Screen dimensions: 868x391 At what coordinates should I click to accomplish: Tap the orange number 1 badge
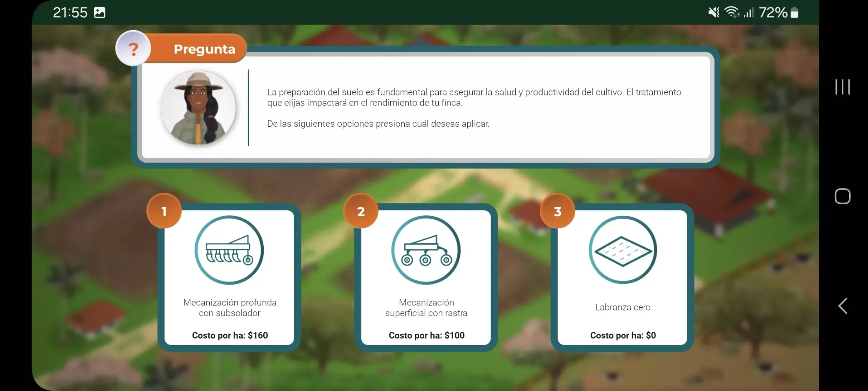coord(164,211)
